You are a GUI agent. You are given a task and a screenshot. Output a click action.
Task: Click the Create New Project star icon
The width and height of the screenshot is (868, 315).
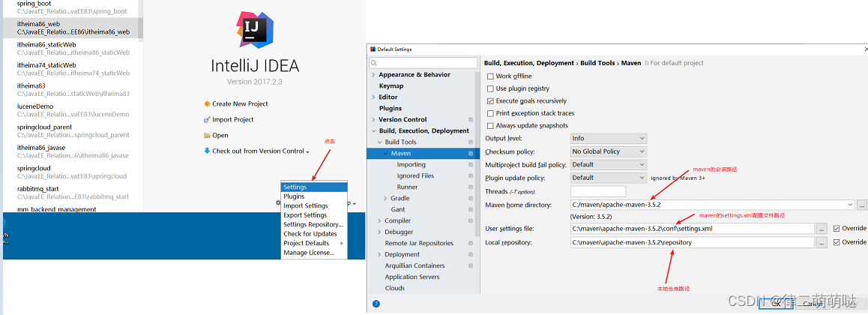pyautogui.click(x=207, y=103)
